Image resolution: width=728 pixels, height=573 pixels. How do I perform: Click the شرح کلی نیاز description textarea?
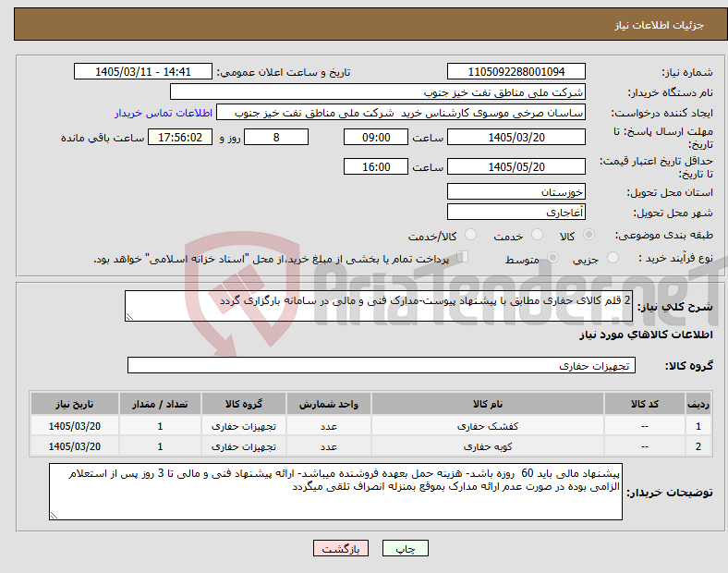[379, 306]
